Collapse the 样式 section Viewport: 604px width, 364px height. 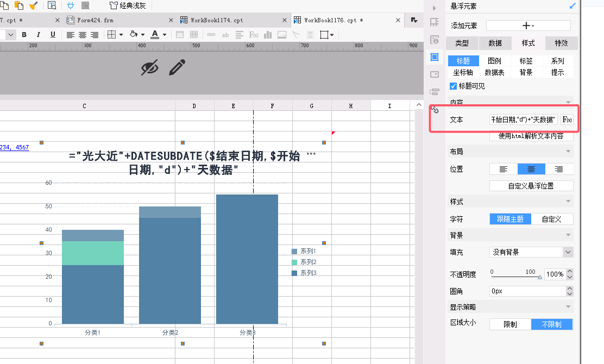click(568, 202)
